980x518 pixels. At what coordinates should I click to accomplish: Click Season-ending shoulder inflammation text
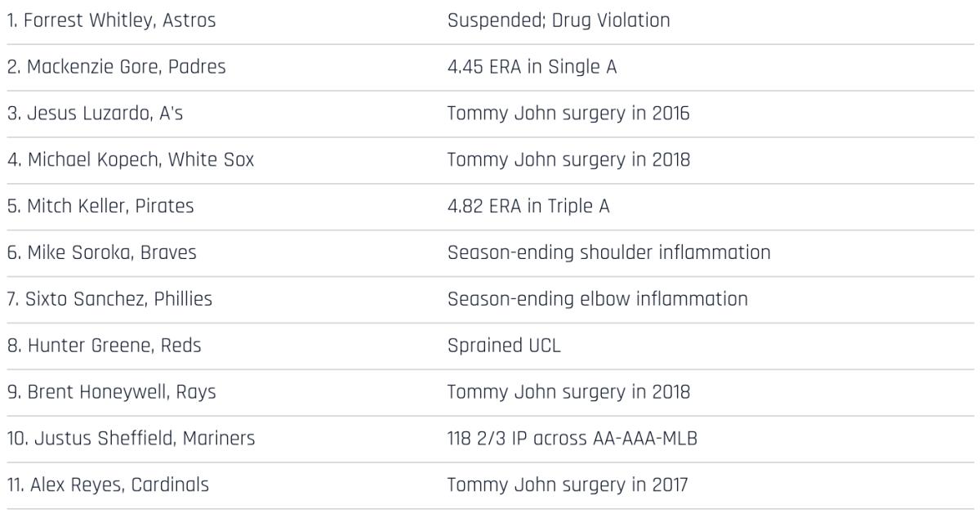coord(608,252)
